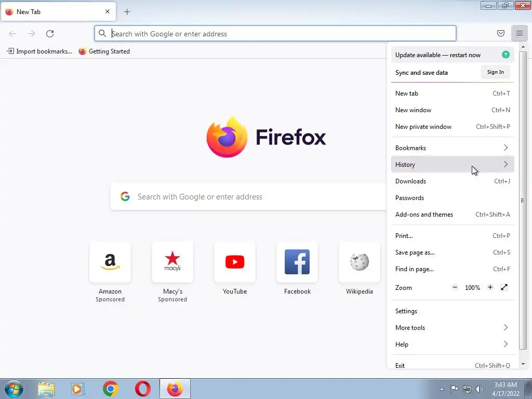
Task: Choose Print... from the menu
Action: pyautogui.click(x=453, y=235)
